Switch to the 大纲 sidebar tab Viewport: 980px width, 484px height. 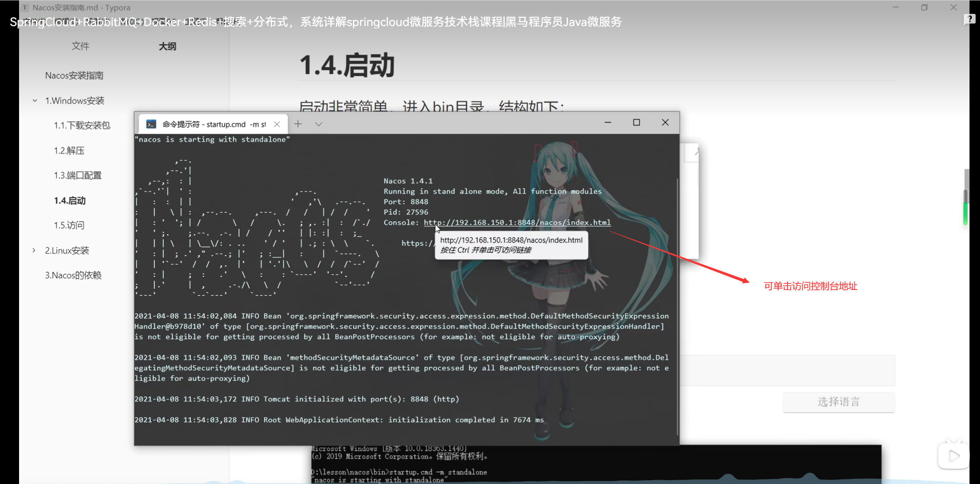point(168,46)
